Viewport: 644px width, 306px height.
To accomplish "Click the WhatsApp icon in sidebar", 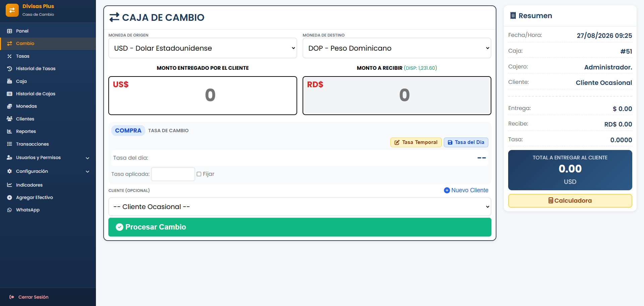I will (x=9, y=210).
